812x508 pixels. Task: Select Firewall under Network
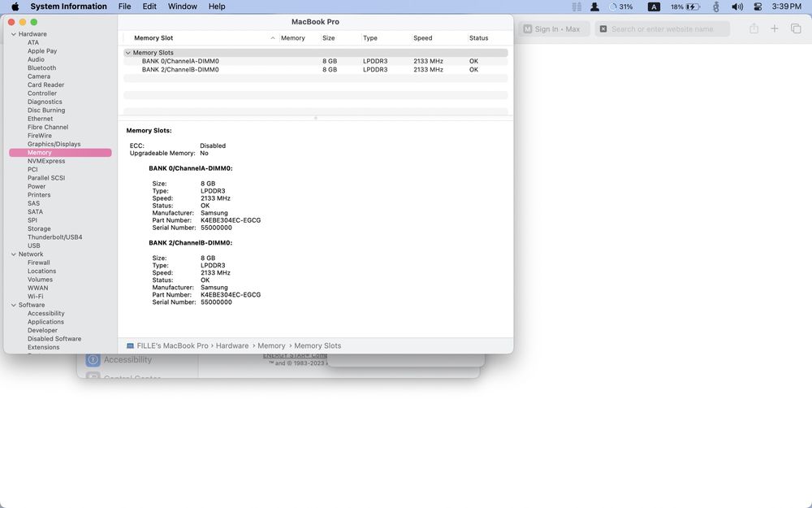coord(39,263)
